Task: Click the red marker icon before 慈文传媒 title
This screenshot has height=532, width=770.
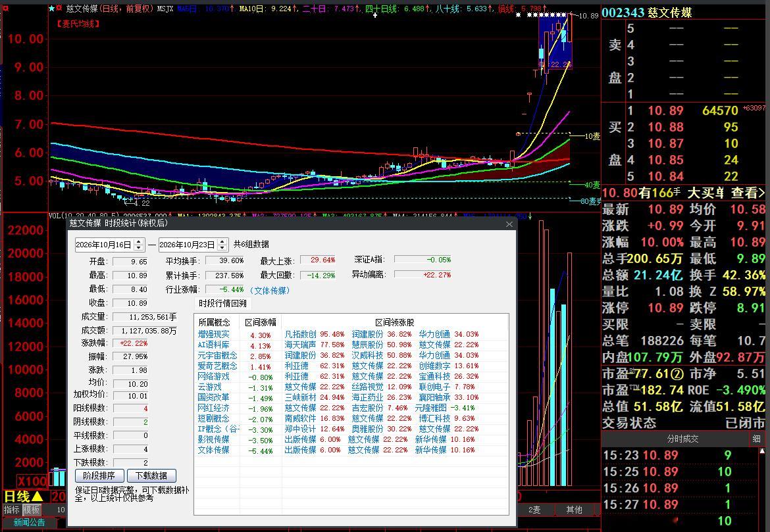Action: point(59,9)
